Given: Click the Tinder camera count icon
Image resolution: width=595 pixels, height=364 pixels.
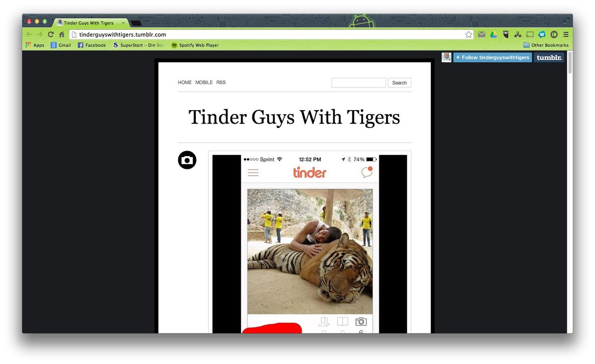Looking at the screenshot, I should [361, 322].
